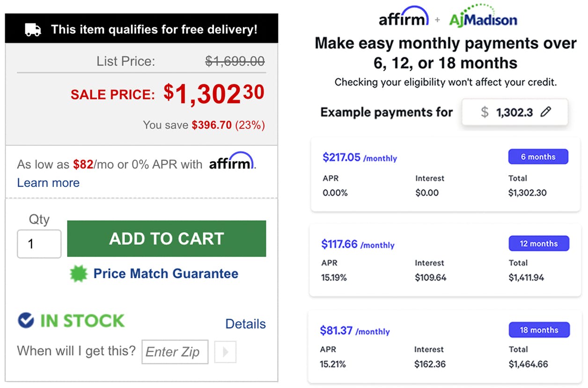Select the 18 months payment badge
588x388 pixels.
tap(539, 330)
